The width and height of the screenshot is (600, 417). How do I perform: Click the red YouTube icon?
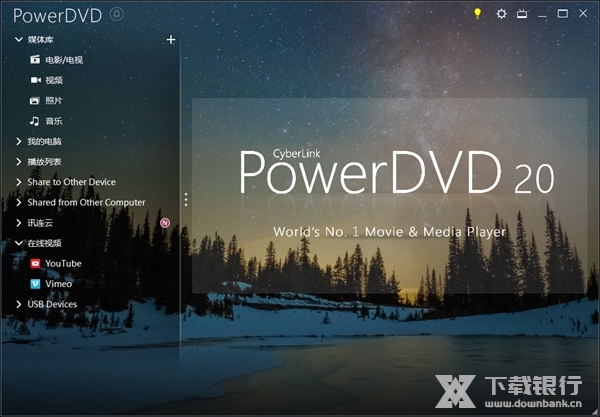point(35,263)
